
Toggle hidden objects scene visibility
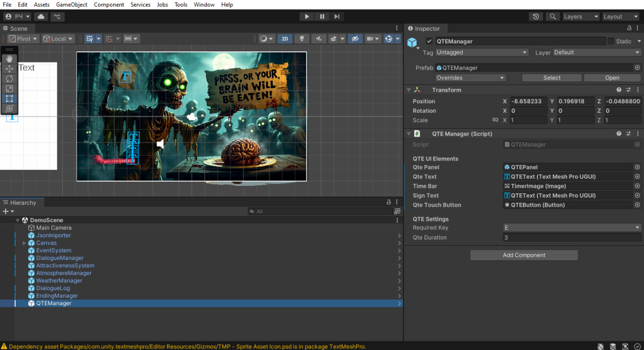click(355, 39)
